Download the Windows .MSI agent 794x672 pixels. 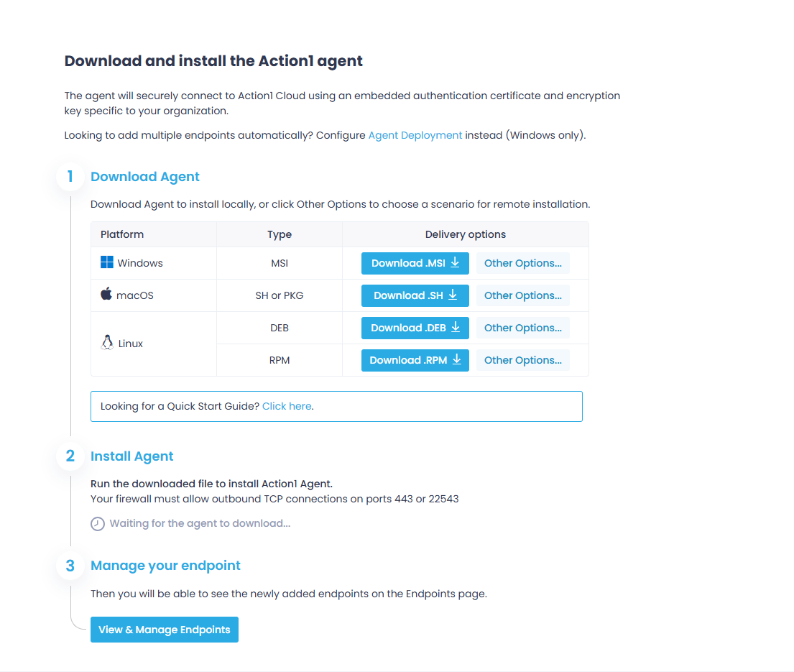[x=415, y=263]
